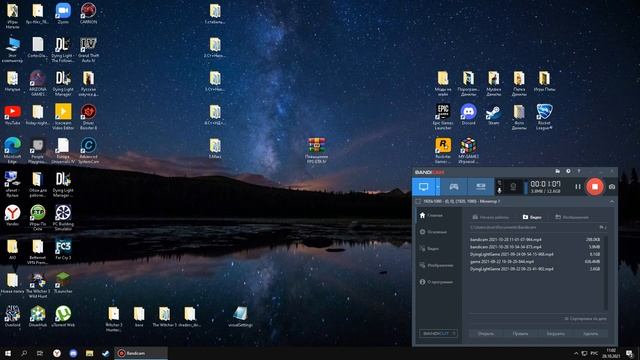This screenshot has width=640, height=360.
Task: Stop recording with the red button
Action: coord(595,187)
